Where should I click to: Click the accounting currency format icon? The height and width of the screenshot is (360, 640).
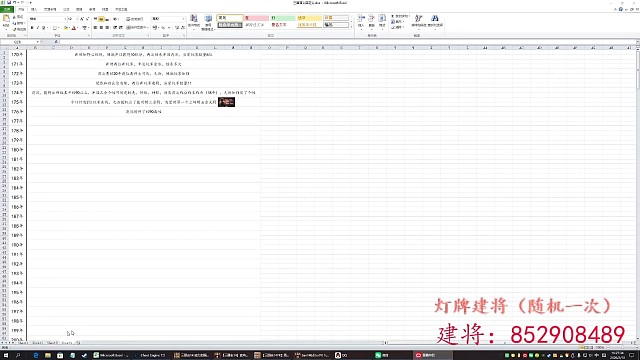[155, 28]
